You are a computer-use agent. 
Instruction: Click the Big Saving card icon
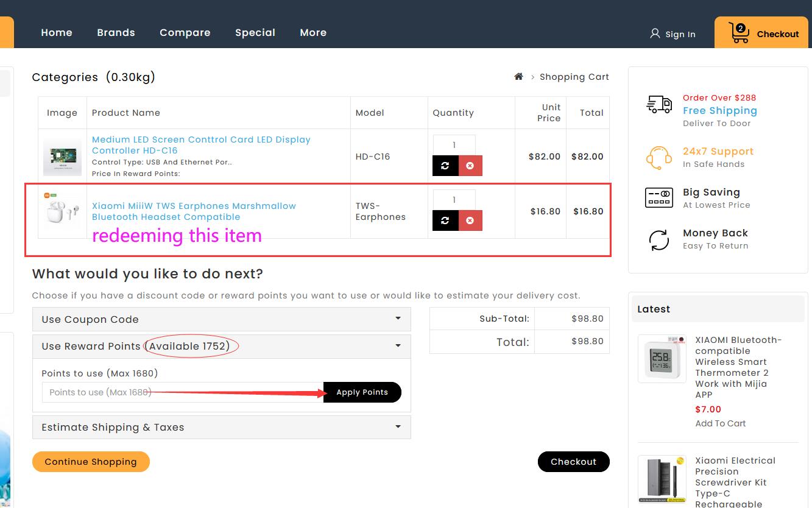tap(658, 198)
